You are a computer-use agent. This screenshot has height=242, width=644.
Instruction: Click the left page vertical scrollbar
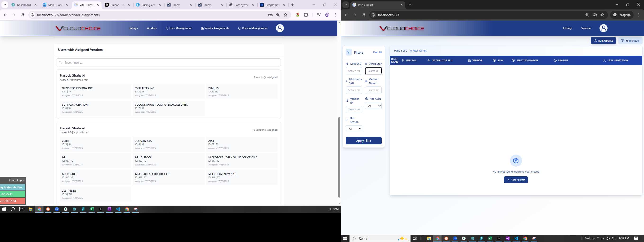pyautogui.click(x=339, y=157)
